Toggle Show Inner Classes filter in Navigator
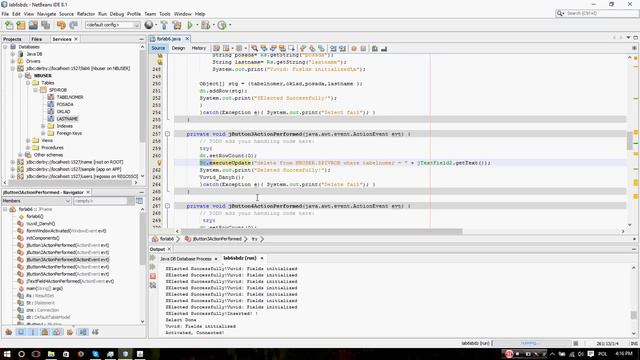Screen dimensions: 640x360 tap(57, 332)
